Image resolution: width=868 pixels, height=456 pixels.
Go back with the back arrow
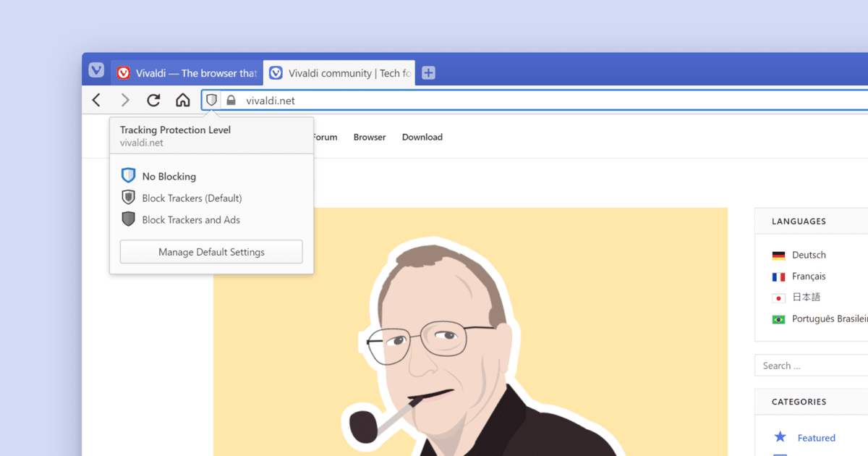[96, 101]
